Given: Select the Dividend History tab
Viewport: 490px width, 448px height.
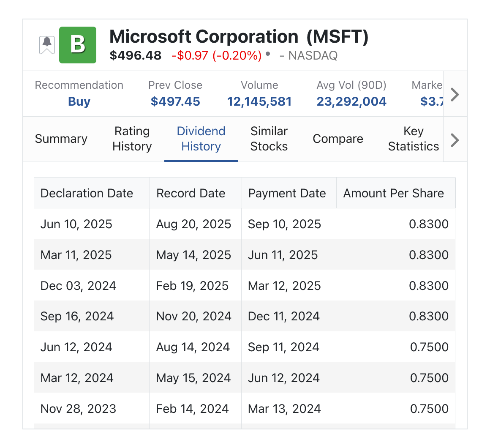Looking at the screenshot, I should pyautogui.click(x=201, y=139).
